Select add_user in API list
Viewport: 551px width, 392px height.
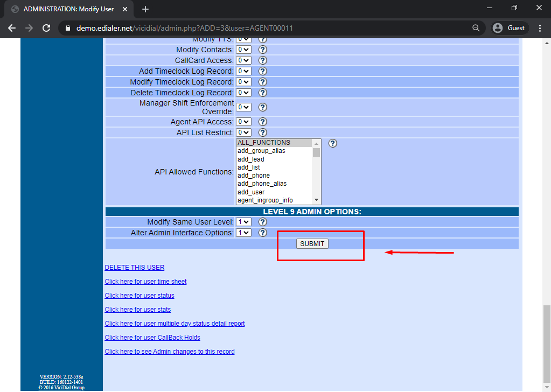coord(274,192)
